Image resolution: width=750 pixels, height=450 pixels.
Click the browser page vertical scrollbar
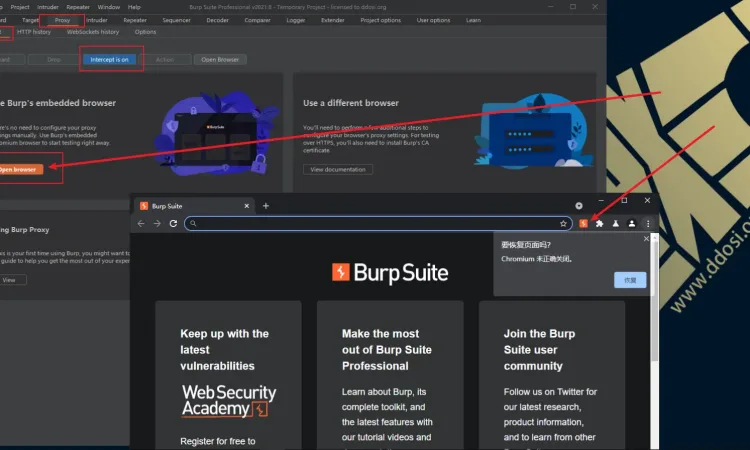tap(654, 299)
